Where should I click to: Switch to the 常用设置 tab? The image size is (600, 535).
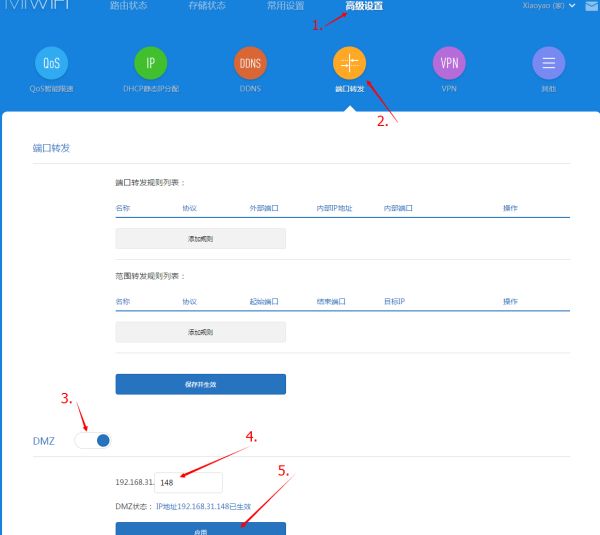point(285,6)
